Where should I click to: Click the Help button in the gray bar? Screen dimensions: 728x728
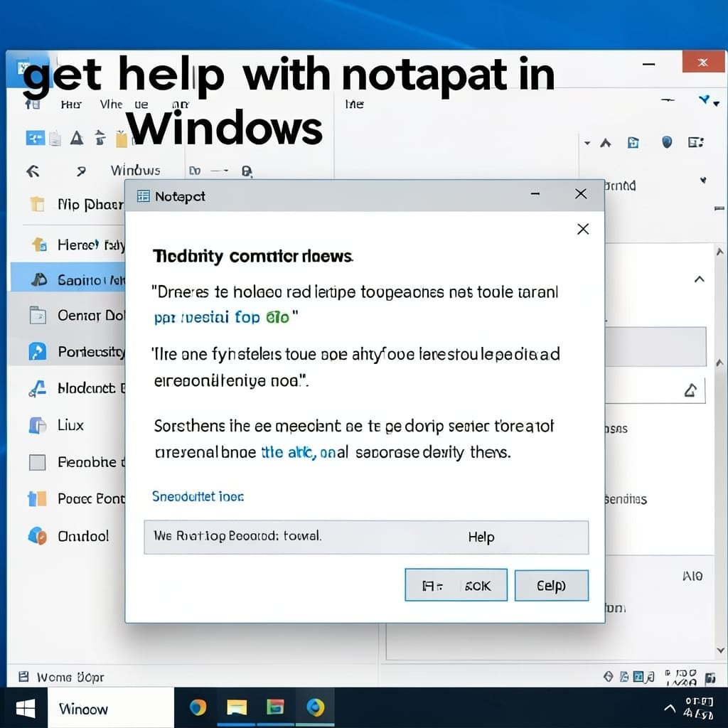coord(481,537)
